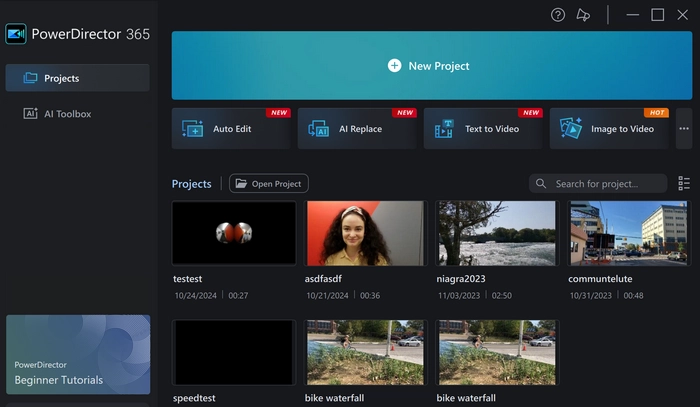Launch AI Replace tool
The width and height of the screenshot is (700, 407).
357,129
